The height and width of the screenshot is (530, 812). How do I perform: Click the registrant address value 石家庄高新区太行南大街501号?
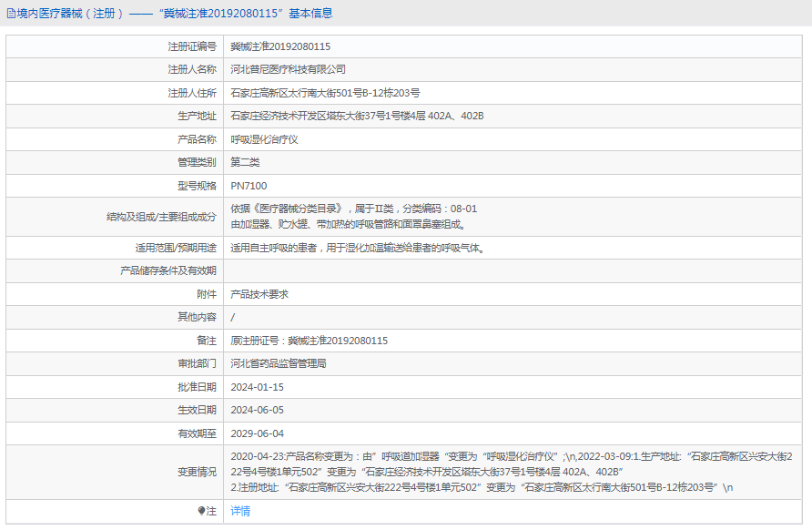(x=325, y=93)
